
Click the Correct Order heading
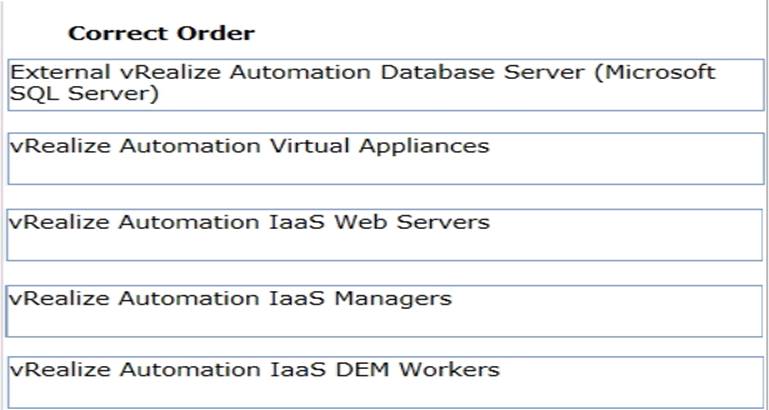pos(161,33)
